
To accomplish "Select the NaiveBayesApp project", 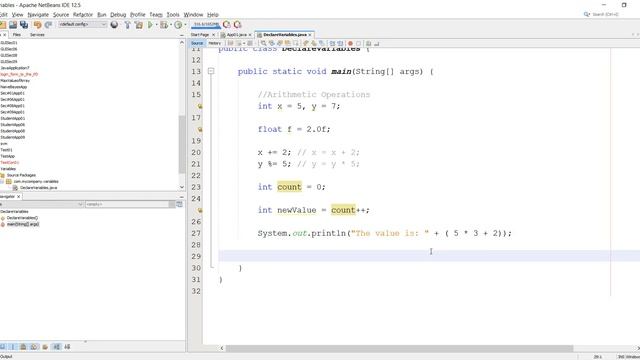I will [x=14, y=87].
